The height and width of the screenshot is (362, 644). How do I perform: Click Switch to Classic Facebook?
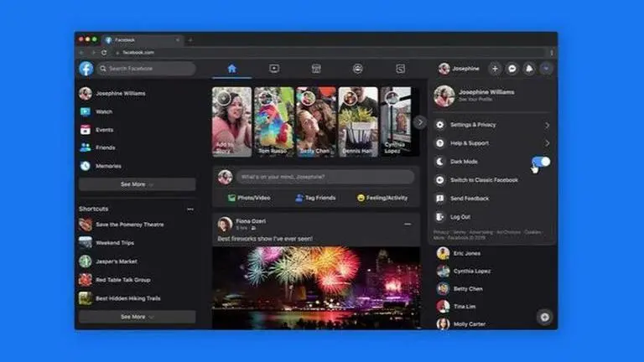click(x=484, y=180)
